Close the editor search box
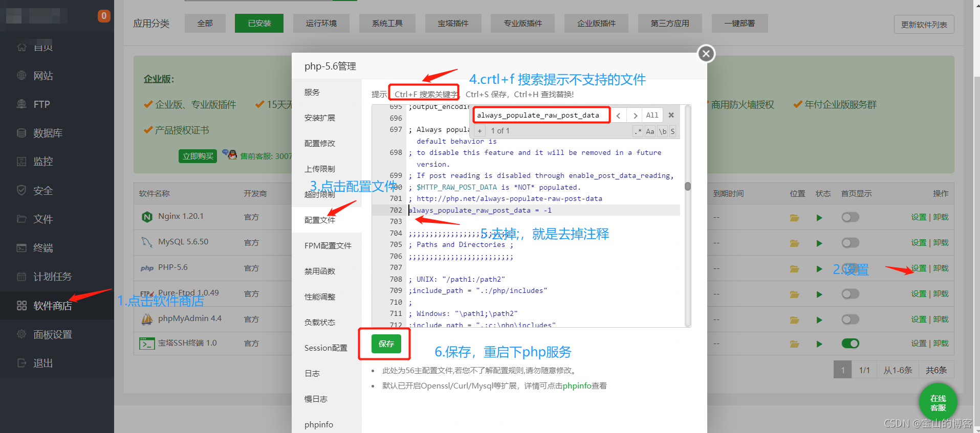Screen dimensions: 980x433 click(x=671, y=115)
